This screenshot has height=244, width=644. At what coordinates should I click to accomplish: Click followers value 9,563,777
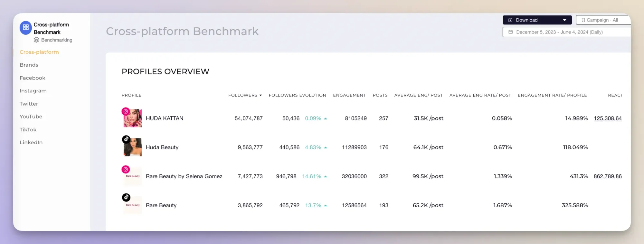point(250,147)
